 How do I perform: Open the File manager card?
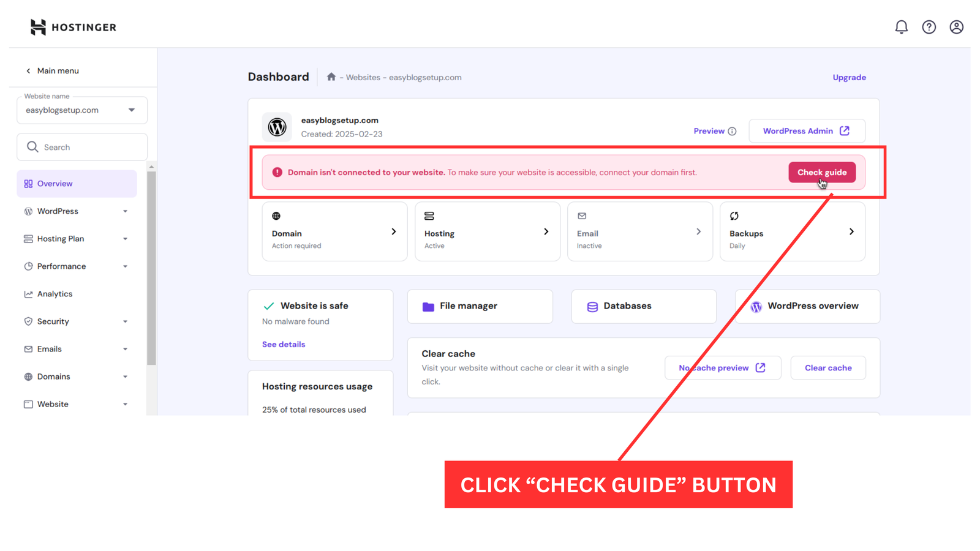click(480, 306)
